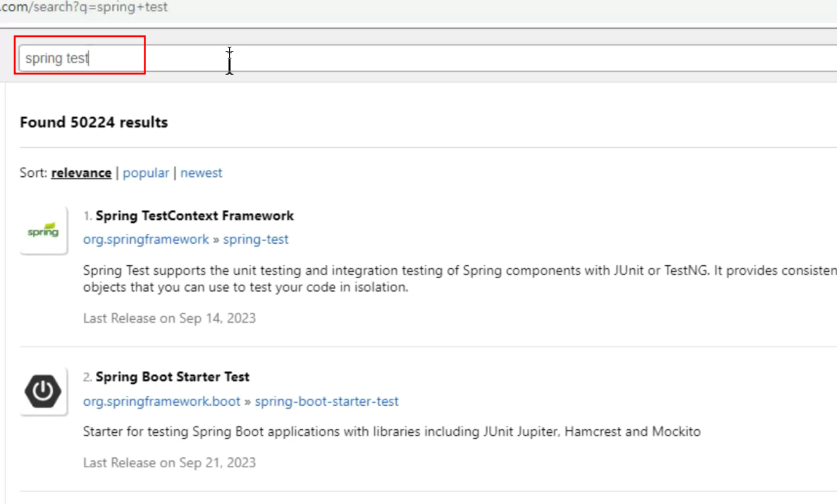The width and height of the screenshot is (837, 504).
Task: Open the Spring TestContext Framework title
Action: (195, 215)
